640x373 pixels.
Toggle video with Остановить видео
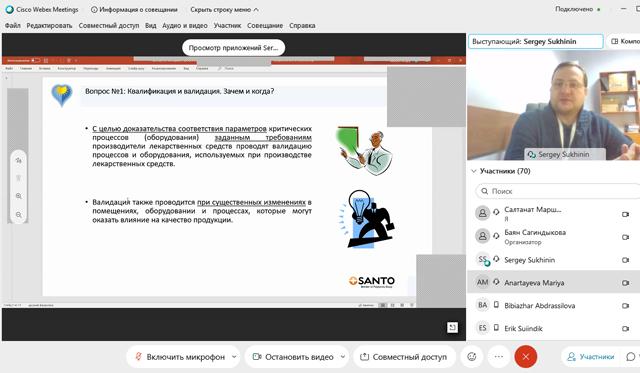click(293, 357)
